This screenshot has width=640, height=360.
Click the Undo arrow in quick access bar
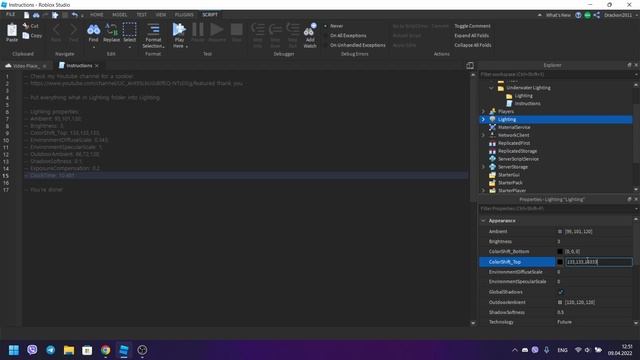(75, 15)
